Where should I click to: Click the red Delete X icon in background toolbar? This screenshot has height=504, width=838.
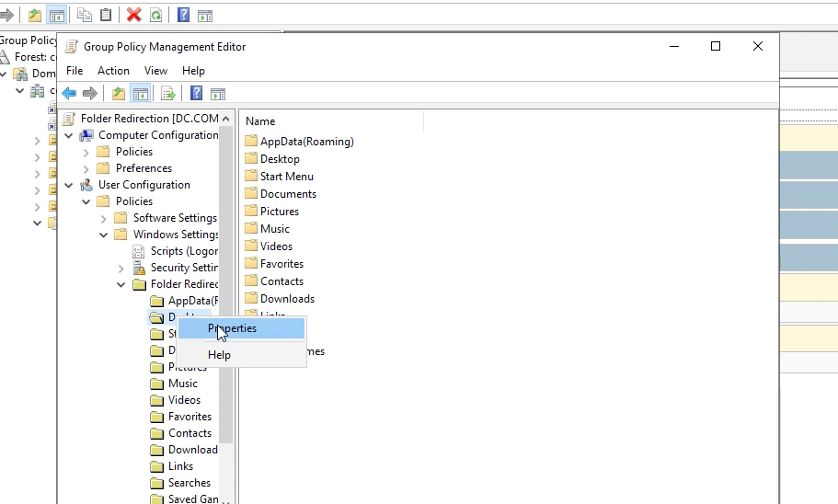tap(134, 15)
